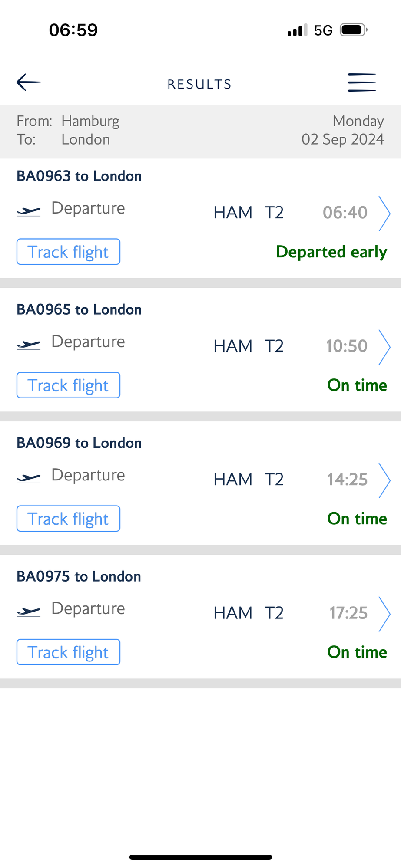Open BA0975 details chevron

(x=384, y=614)
